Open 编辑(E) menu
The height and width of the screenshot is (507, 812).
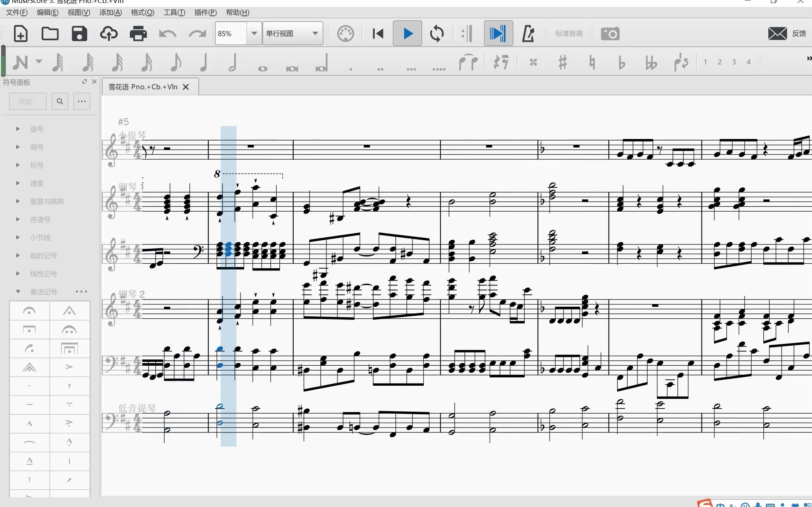47,12
